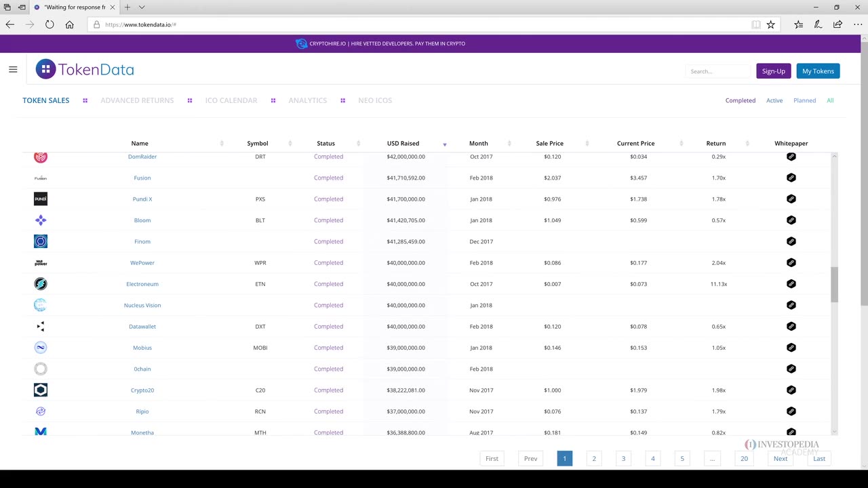Sort table by Month column arrows
Viewport: 868px width, 488px height.
tap(509, 144)
